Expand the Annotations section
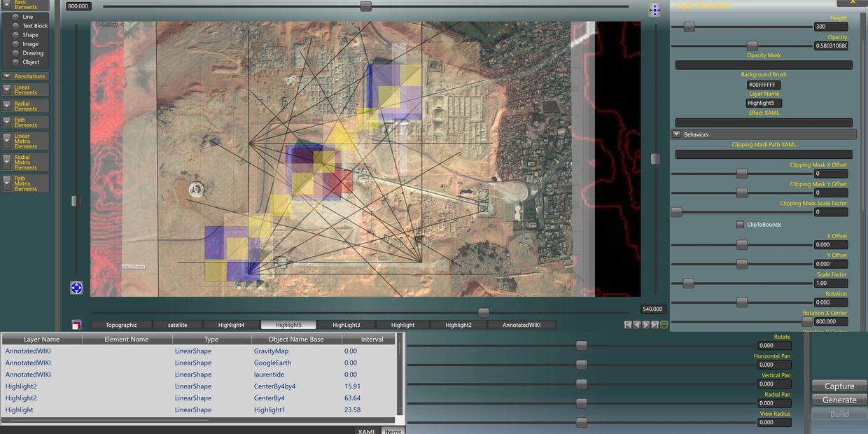 click(x=6, y=76)
